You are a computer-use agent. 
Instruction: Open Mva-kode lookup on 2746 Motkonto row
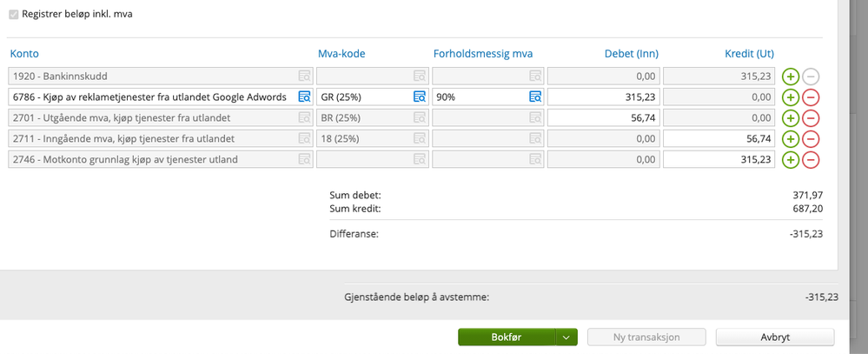[x=420, y=159]
